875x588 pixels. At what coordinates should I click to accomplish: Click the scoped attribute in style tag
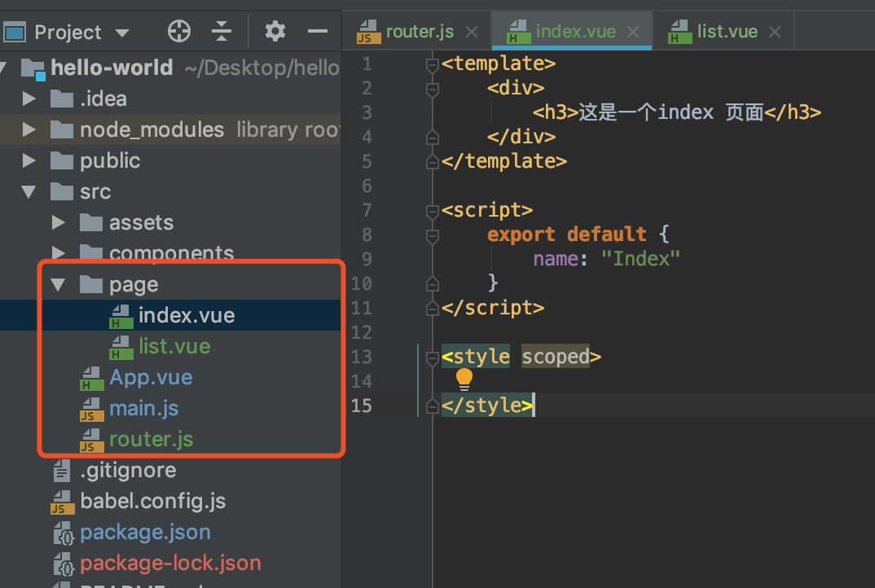[x=556, y=357]
